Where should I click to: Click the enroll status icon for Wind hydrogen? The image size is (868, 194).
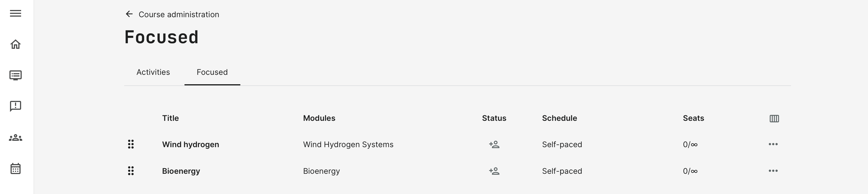(494, 145)
